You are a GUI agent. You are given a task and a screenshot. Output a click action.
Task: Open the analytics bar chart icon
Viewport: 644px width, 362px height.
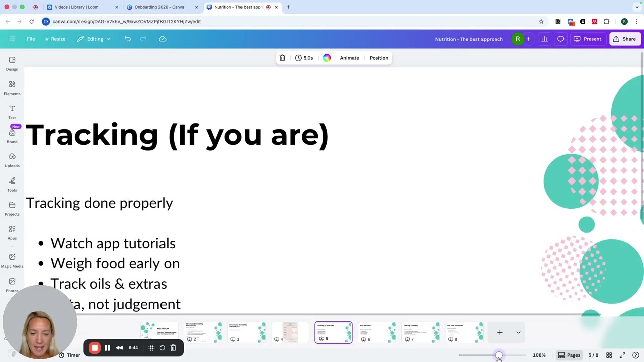(x=544, y=39)
